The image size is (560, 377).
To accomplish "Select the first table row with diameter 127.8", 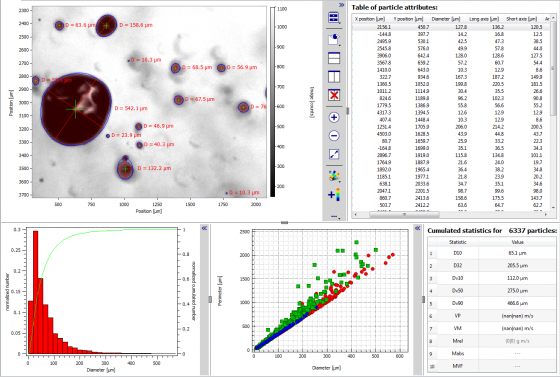I will click(452, 27).
